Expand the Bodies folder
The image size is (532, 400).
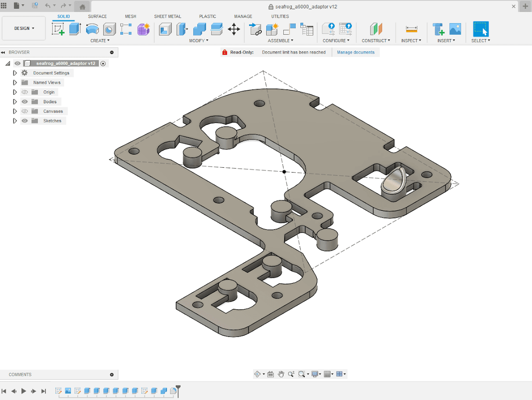click(x=14, y=101)
